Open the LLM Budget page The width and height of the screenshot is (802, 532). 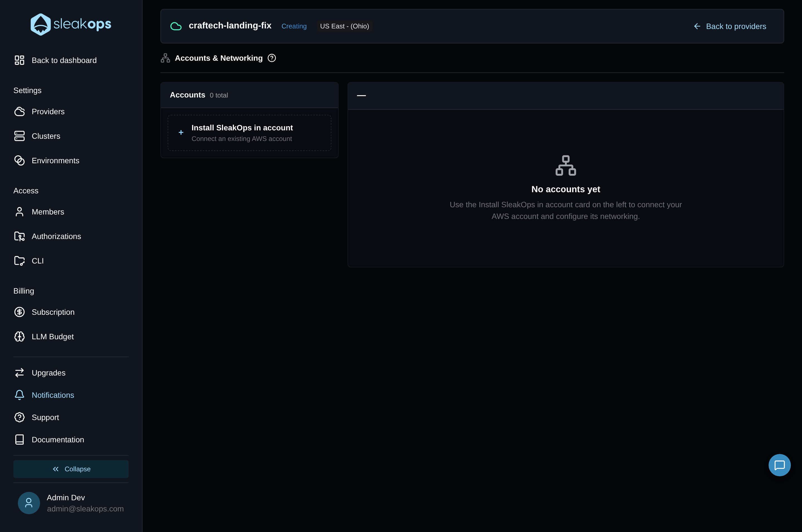[x=71, y=336]
